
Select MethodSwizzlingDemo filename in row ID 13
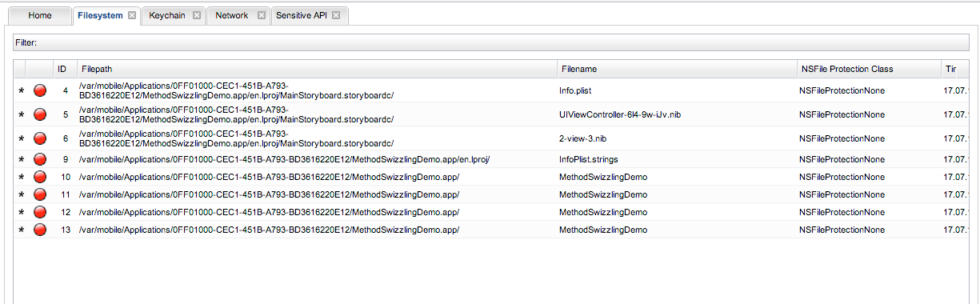click(603, 230)
